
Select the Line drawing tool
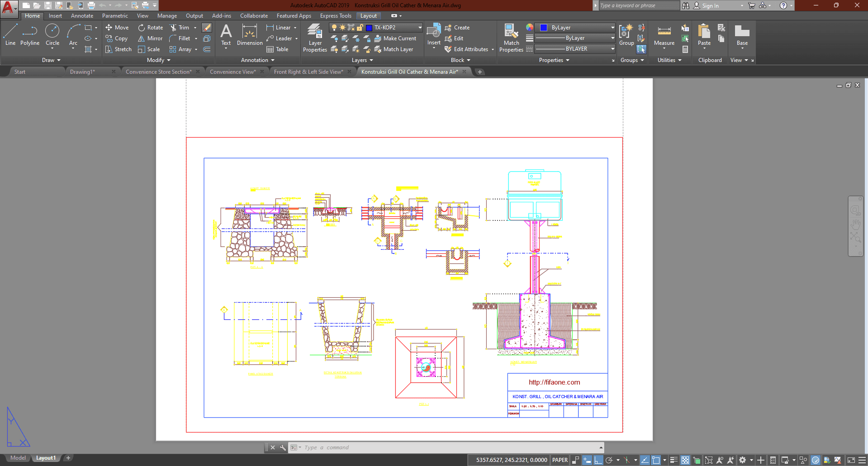[10, 35]
